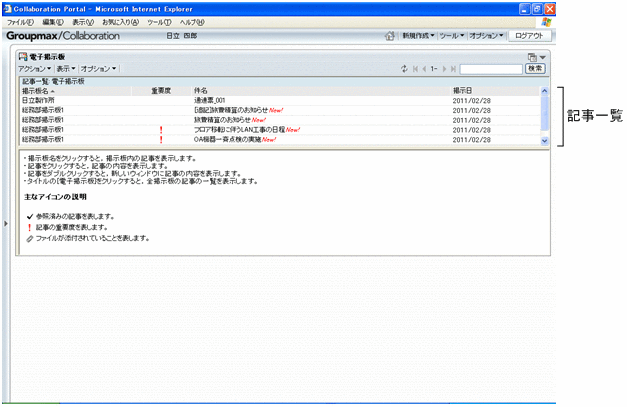Screen dimensions: 627x407
Task: Click the date in the 通達票_001 row
Action: (471, 101)
